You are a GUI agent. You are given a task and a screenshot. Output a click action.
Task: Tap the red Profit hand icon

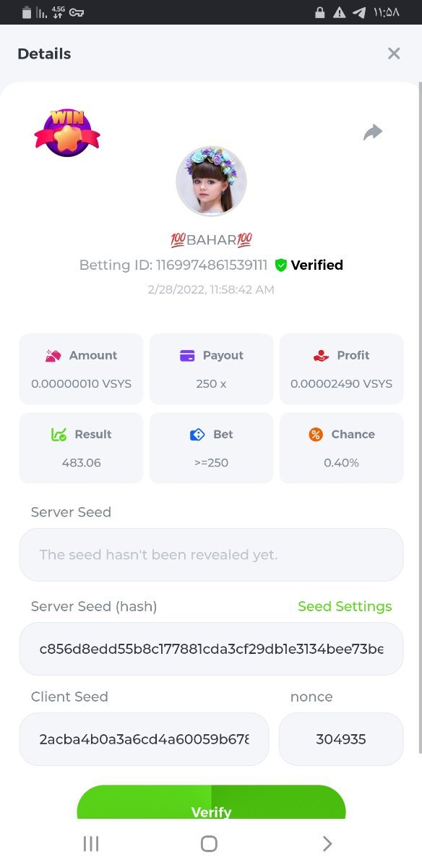pos(322,355)
